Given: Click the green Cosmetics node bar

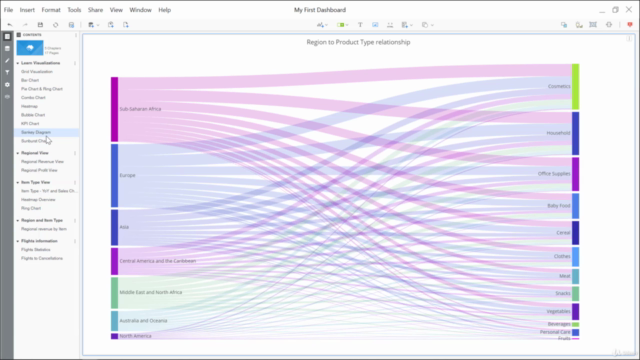Looking at the screenshot, I should pyautogui.click(x=576, y=87).
